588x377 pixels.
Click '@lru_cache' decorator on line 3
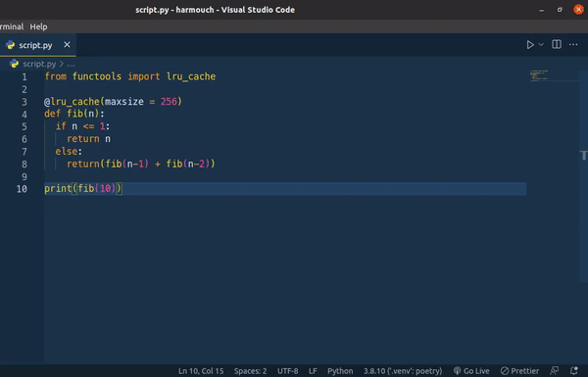[x=72, y=102]
